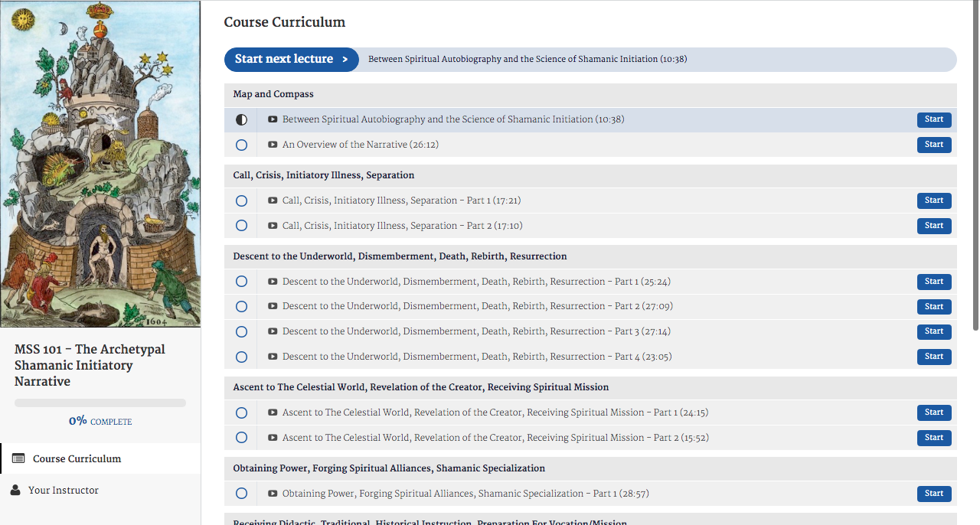The height and width of the screenshot is (525, 980).
Task: Open the Course Curriculum sidebar tab
Action: point(77,458)
